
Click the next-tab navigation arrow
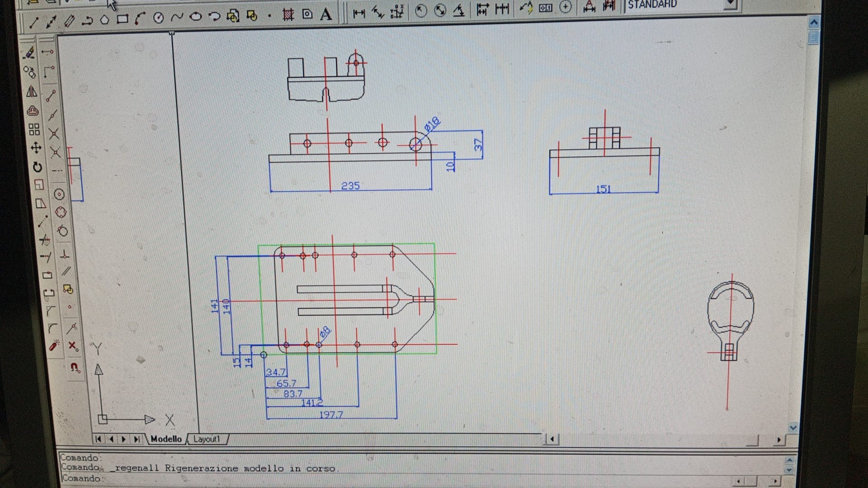123,439
